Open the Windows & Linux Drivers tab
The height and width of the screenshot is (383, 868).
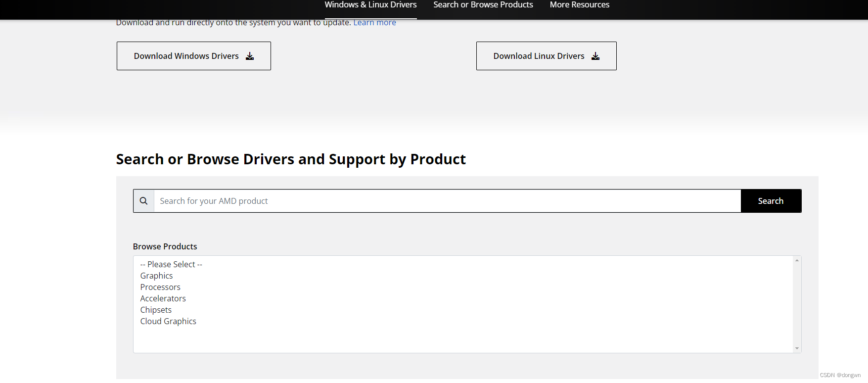370,5
